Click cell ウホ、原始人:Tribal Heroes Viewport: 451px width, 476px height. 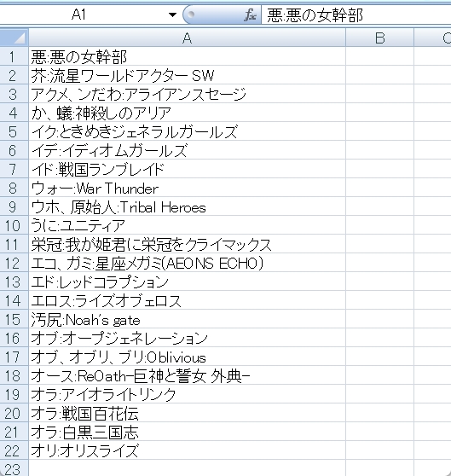point(187,206)
